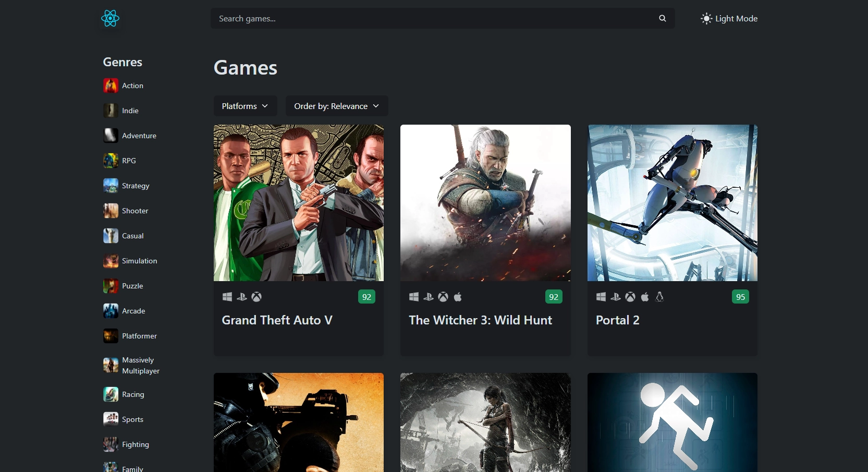Viewport: 868px width, 472px height.
Task: Click the 95 score badge on Portal 2
Action: pos(740,297)
